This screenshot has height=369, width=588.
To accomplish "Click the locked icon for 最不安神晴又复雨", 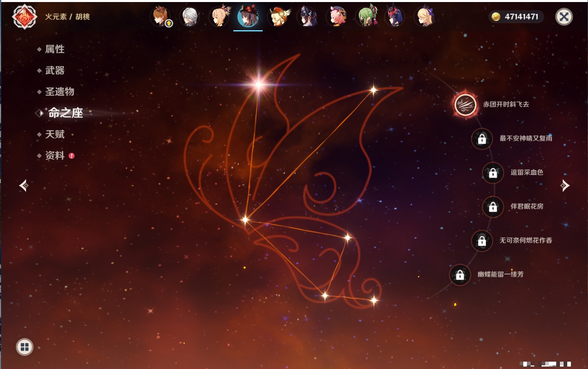I will pos(482,139).
